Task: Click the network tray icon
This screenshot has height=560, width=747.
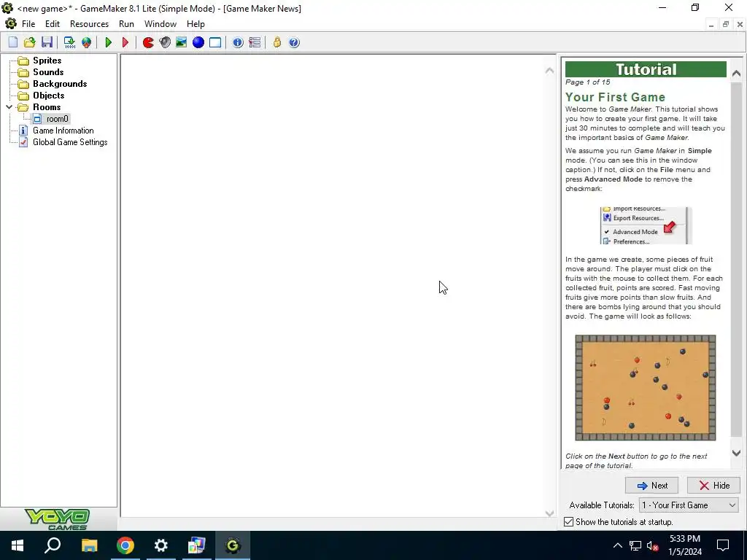Action: (635, 545)
